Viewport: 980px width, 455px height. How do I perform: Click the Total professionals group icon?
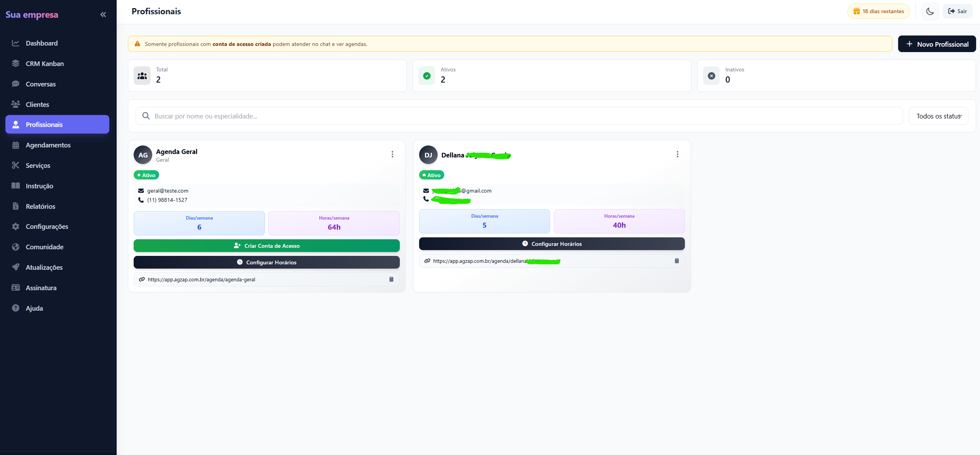(142, 76)
